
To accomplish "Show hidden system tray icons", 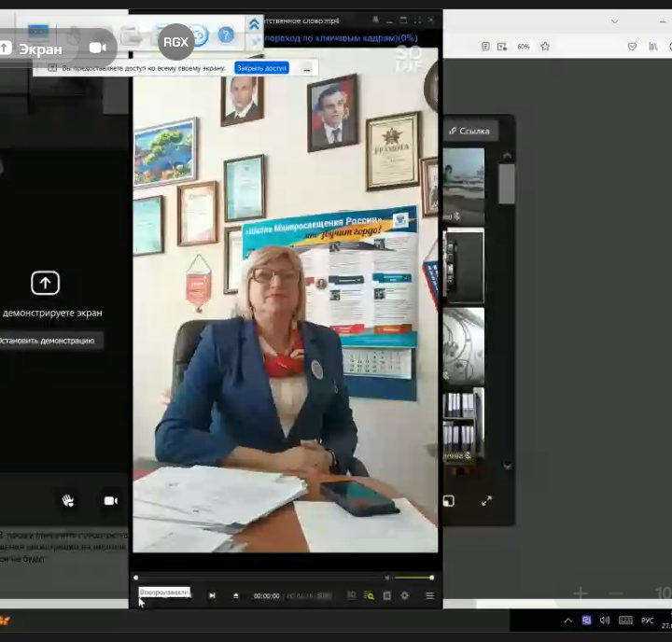I will pos(567,621).
